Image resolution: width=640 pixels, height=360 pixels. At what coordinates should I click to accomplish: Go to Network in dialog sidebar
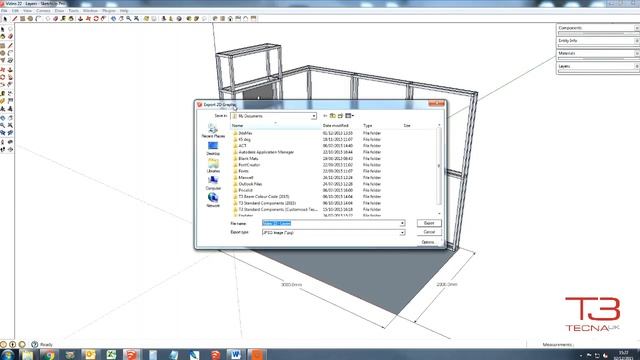coord(213,201)
